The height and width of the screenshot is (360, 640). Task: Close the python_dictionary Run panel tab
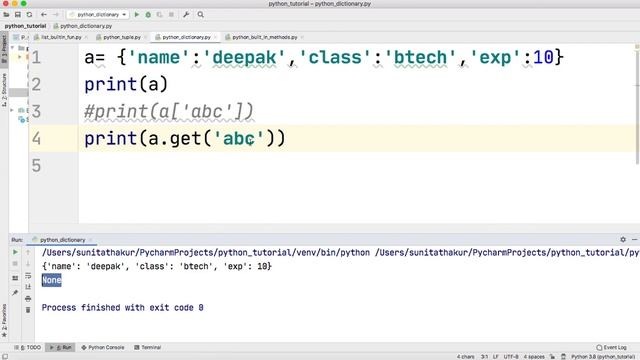coord(91,240)
